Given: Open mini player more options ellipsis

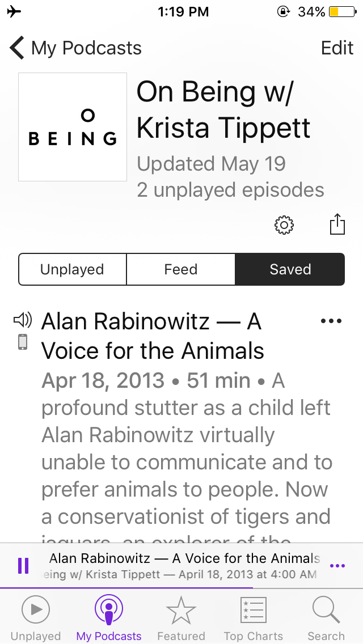Looking at the screenshot, I should tap(337, 565).
